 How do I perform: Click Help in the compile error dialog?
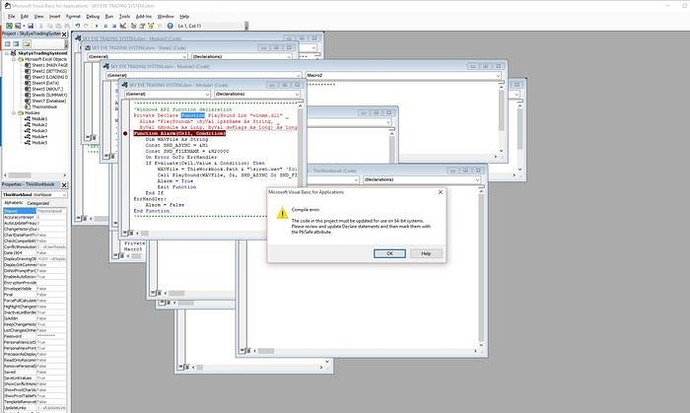tap(426, 253)
